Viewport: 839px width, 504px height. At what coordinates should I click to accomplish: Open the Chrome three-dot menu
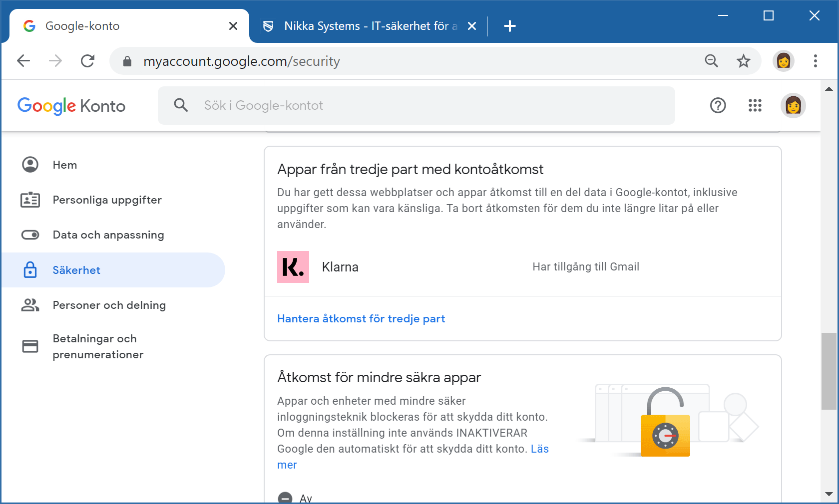coord(816,61)
